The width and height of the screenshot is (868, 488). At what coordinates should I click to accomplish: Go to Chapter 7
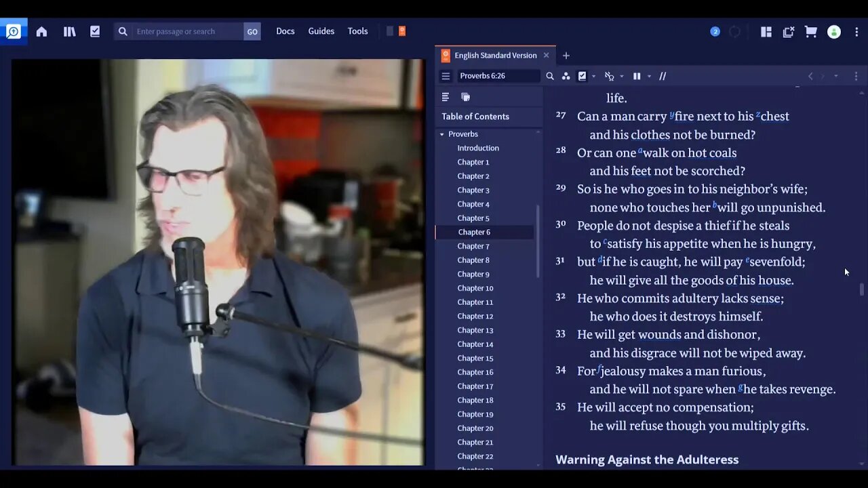click(x=473, y=246)
